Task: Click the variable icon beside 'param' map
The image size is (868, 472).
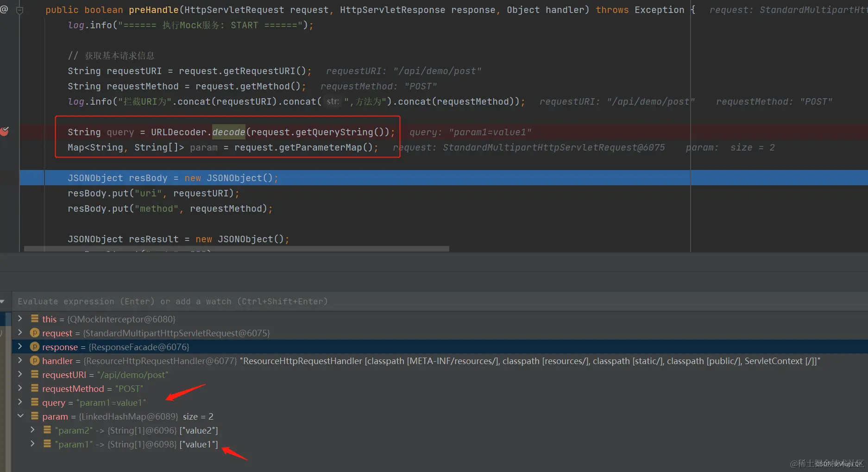Action: 35,416
